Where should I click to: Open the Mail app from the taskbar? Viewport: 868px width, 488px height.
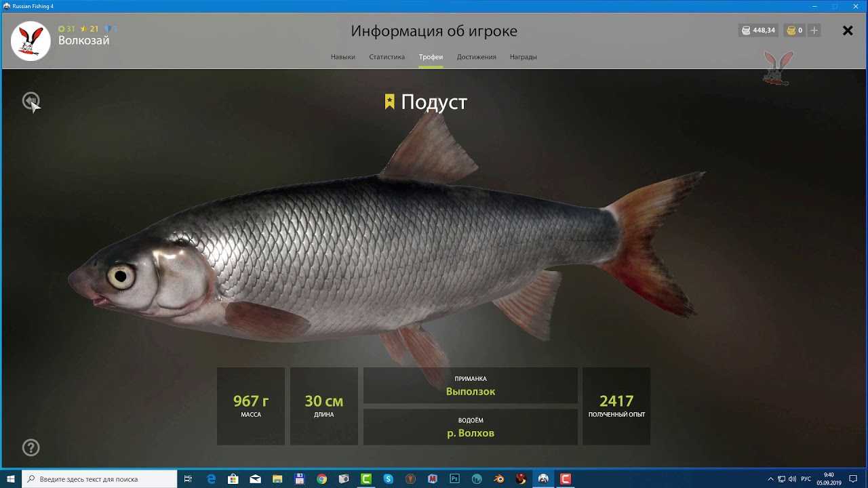pyautogui.click(x=255, y=479)
